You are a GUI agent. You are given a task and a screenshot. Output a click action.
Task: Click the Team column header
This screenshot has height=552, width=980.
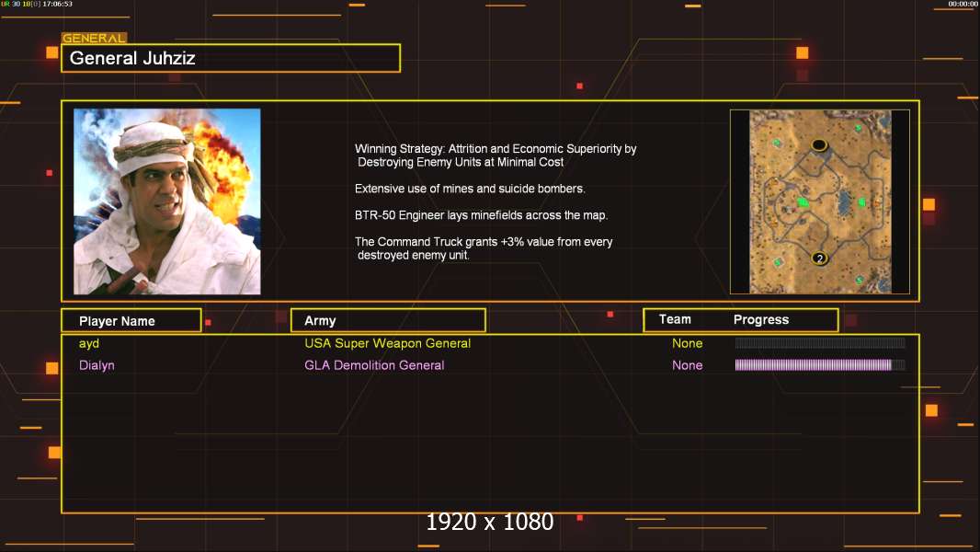click(675, 319)
